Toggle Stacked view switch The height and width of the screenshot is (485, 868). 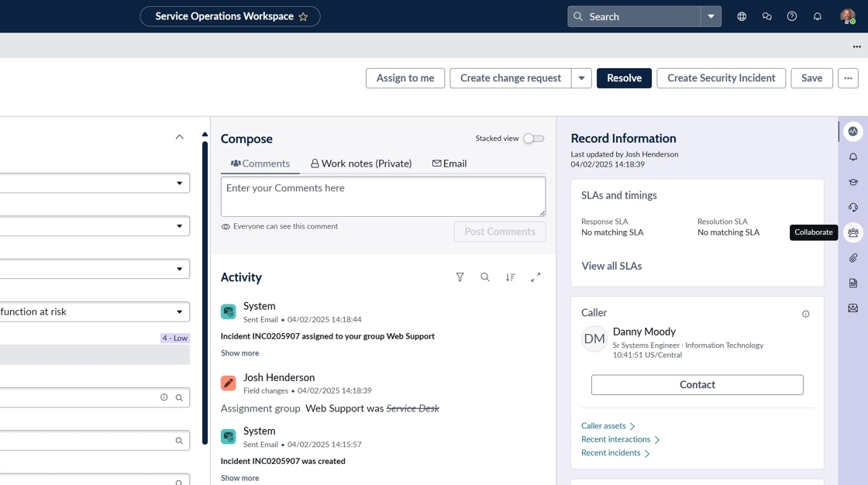[x=534, y=139]
